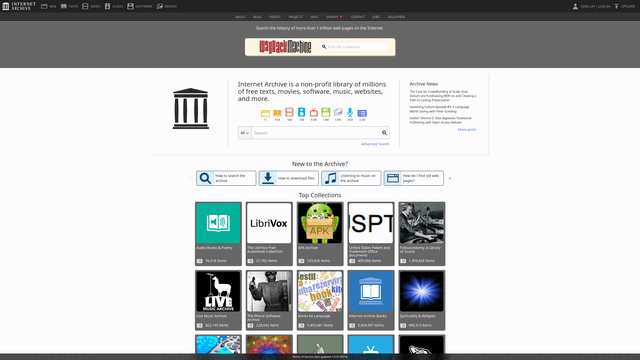Open 'Listening to music on the archive' card
640x360 pixels.
pos(351,178)
